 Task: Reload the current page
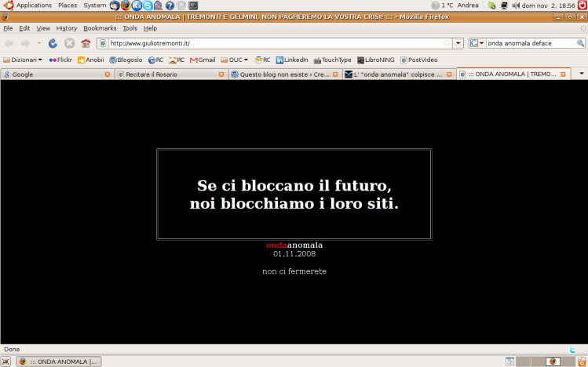[x=53, y=43]
